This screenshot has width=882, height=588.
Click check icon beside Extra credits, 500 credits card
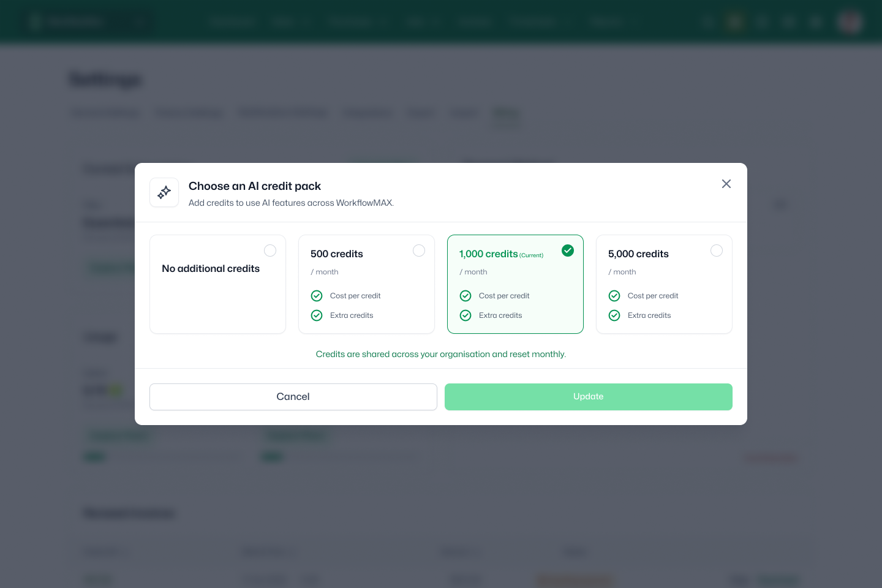click(317, 315)
